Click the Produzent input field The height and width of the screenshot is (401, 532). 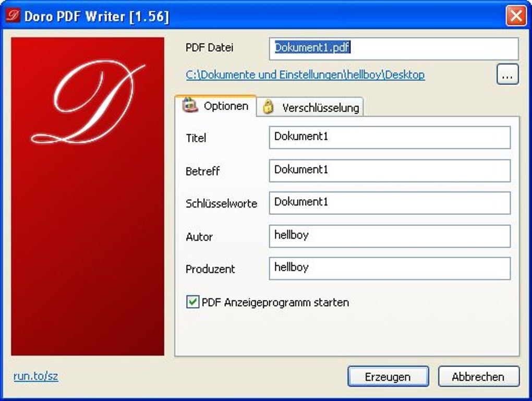pyautogui.click(x=390, y=269)
